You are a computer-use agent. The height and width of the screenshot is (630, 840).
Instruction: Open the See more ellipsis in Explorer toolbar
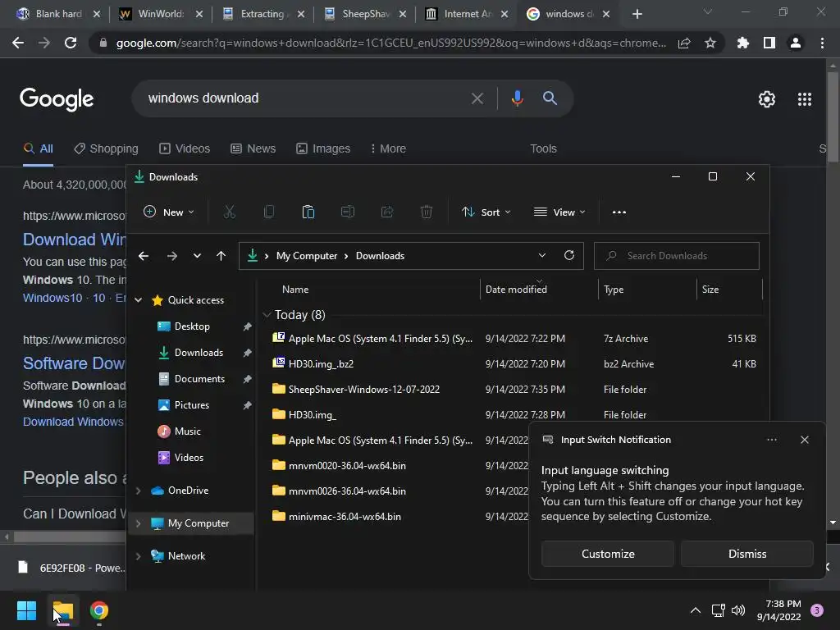pyautogui.click(x=619, y=212)
